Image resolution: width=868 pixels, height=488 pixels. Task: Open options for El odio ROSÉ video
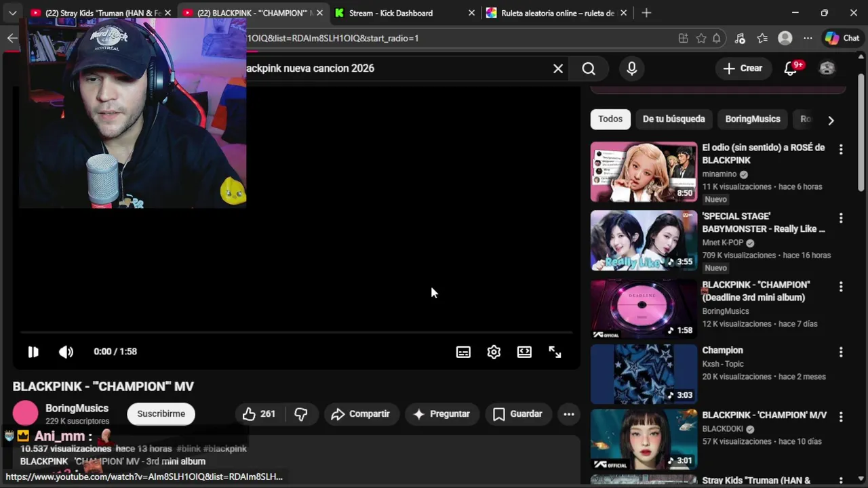[841, 149]
